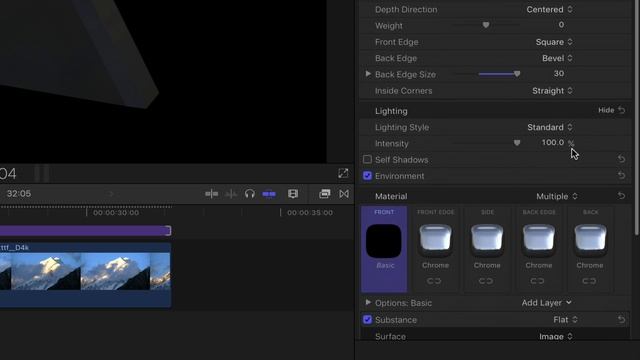Expand the Options: Basic disclosure triangle
This screenshot has width=640, height=360.
point(368,302)
